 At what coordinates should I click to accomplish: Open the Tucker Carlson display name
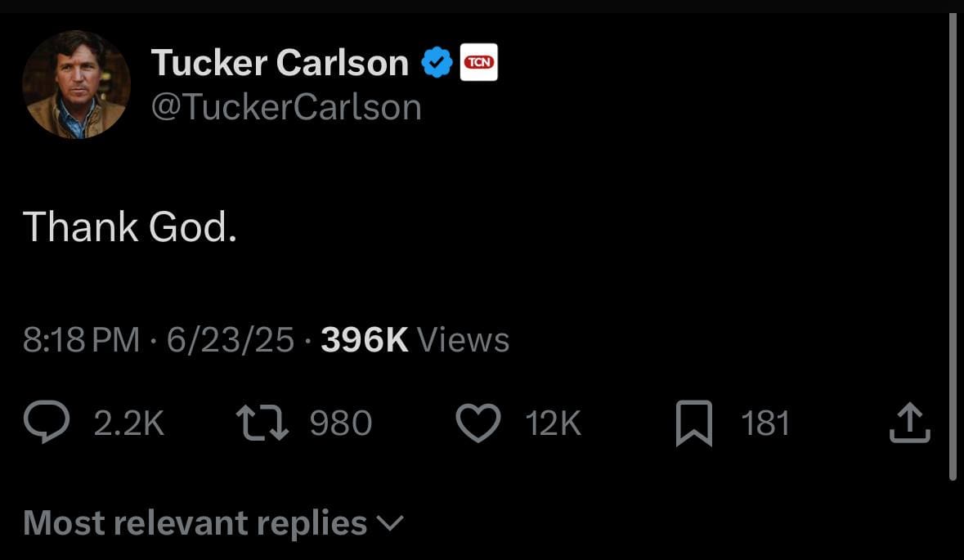click(280, 63)
